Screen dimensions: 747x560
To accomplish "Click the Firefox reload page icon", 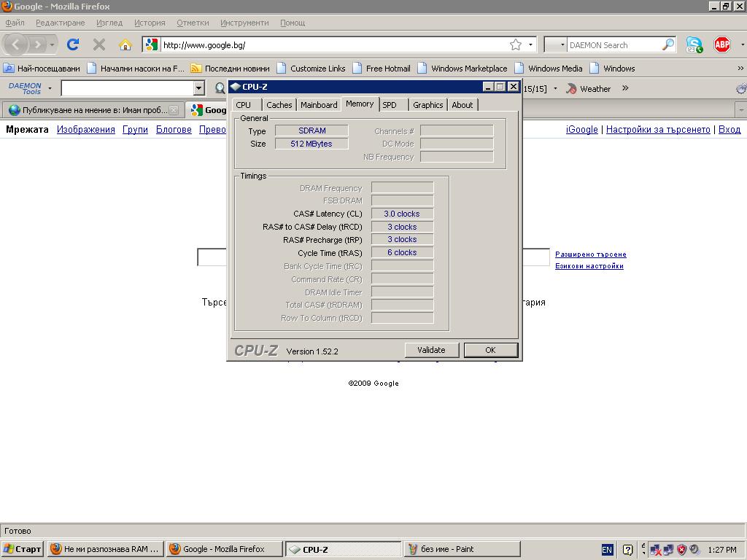I will pos(73,44).
